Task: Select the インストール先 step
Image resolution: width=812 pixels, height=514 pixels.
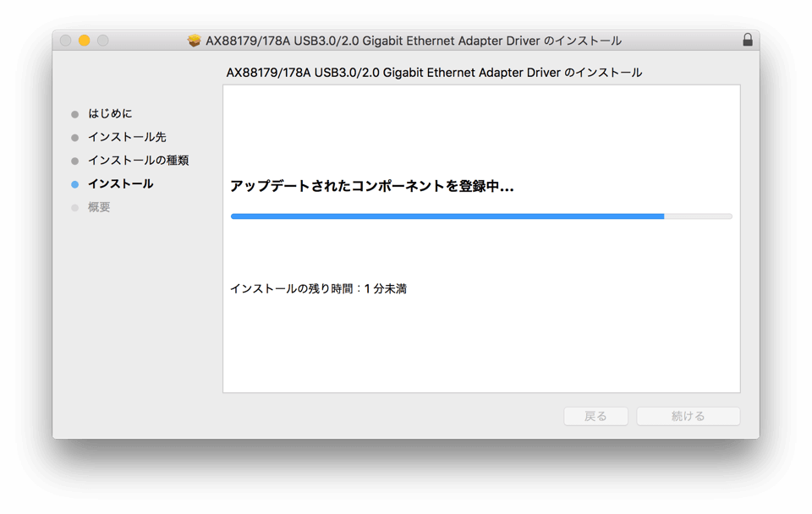Action: pos(127,137)
